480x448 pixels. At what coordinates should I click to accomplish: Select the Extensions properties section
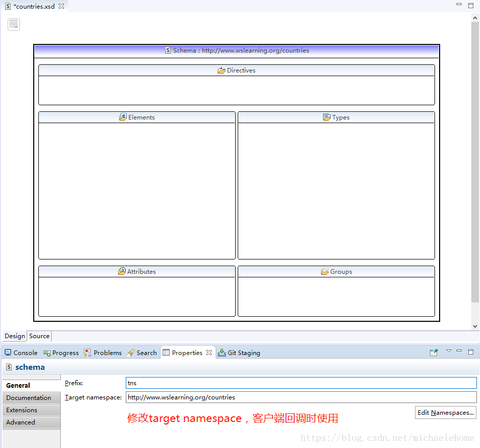pyautogui.click(x=32, y=410)
